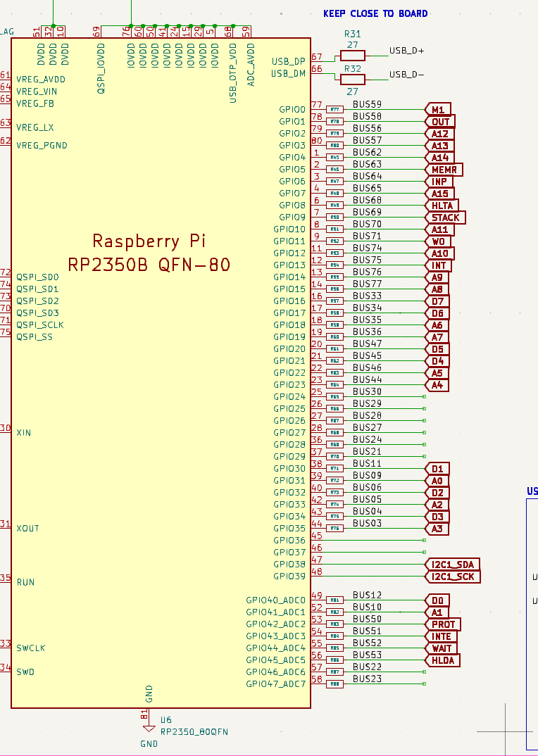Image resolution: width=538 pixels, height=756 pixels.
Task: Select the USB_D+ net label
Action: pyautogui.click(x=406, y=51)
